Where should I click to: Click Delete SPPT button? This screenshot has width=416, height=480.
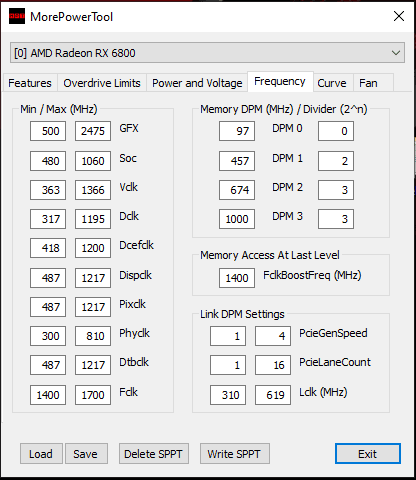coord(154,454)
